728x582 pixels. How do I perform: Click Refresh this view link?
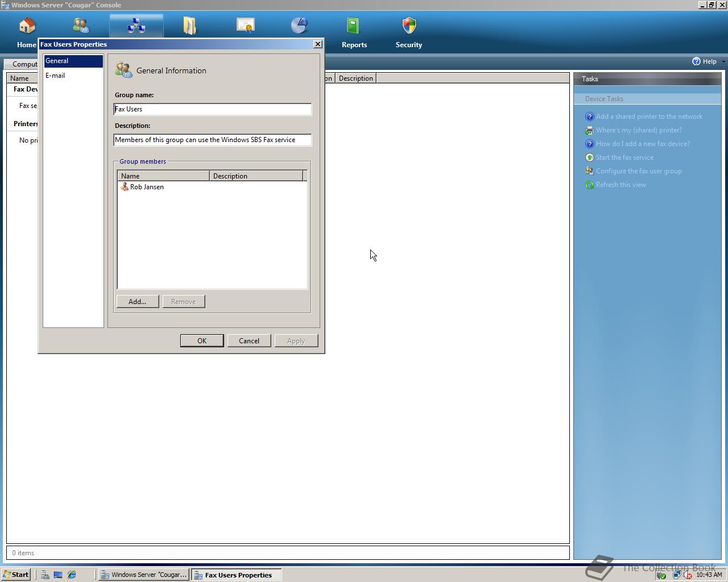tap(621, 185)
